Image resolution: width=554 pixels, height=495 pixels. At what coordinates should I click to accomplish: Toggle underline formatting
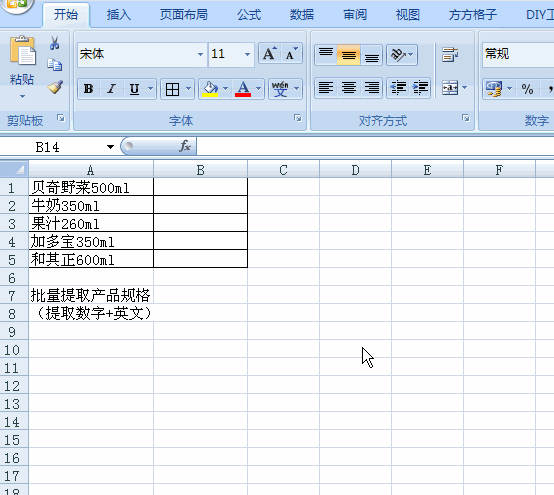click(x=134, y=89)
